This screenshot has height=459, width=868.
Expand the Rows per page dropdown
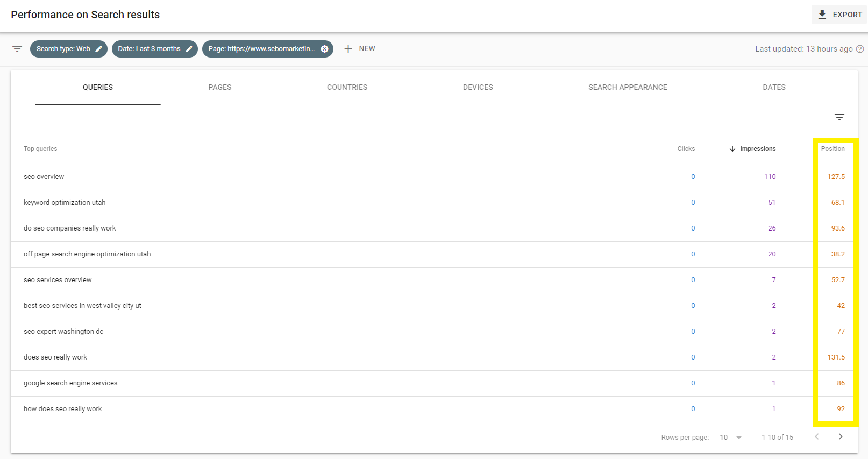coord(738,438)
